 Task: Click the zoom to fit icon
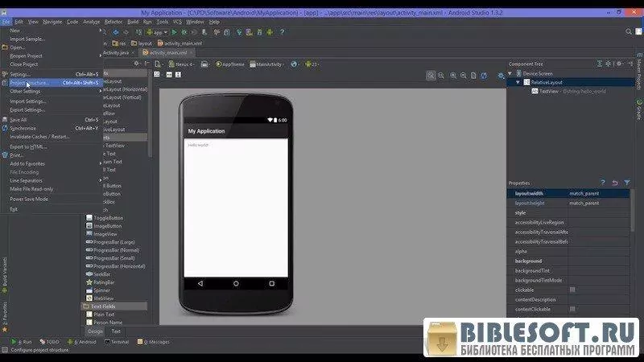click(x=431, y=76)
